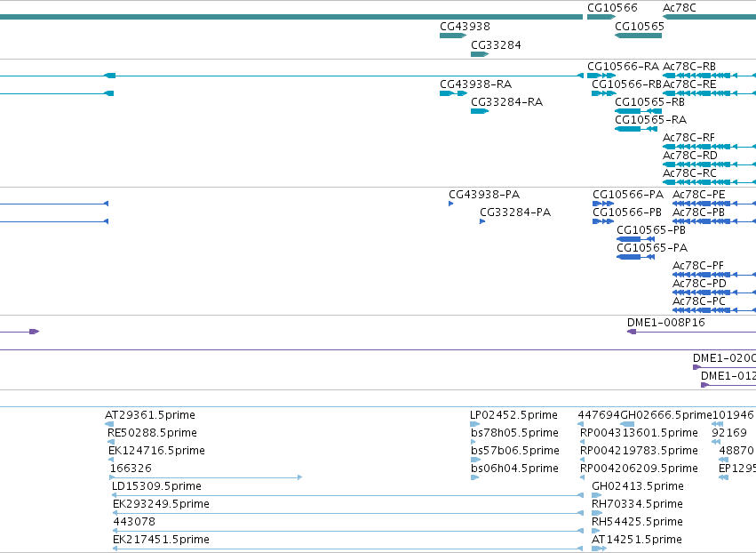Click the DME1-008P16 clone label

(x=666, y=323)
